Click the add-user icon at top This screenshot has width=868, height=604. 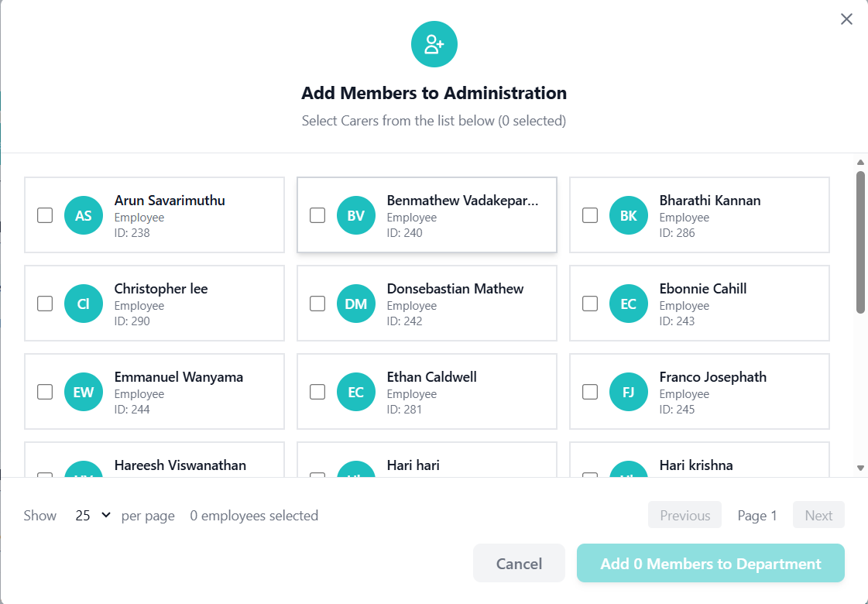pos(434,44)
